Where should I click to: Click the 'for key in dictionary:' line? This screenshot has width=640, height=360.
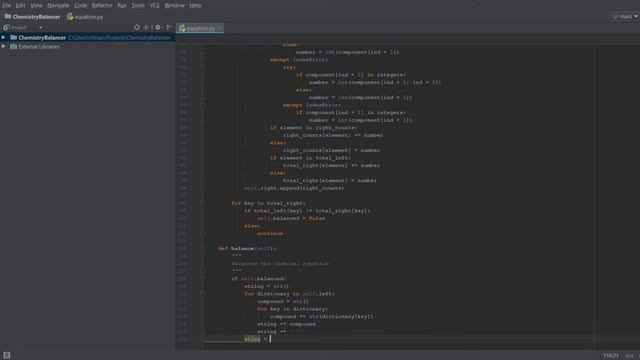pos(292,309)
